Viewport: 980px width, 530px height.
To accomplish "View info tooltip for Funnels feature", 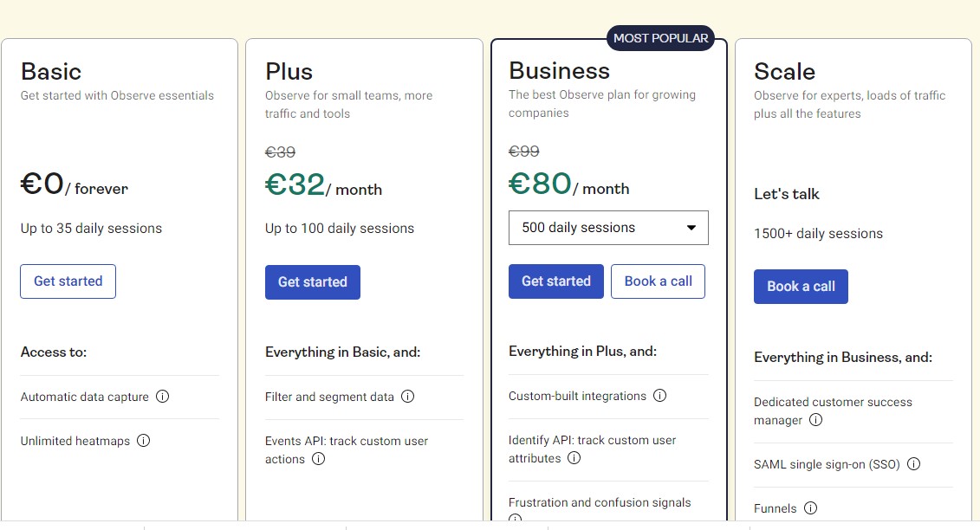I will tap(811, 508).
